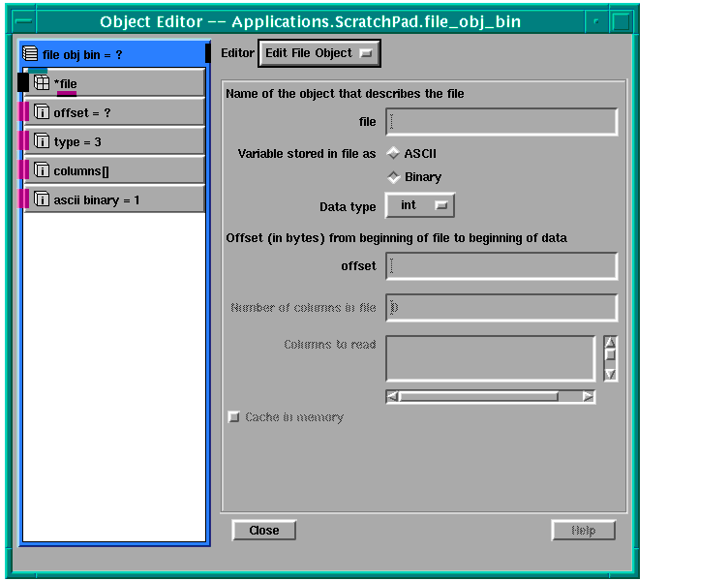Click the file obj bin stack icon
Viewport: 728px width, 581px height.
pos(31,54)
